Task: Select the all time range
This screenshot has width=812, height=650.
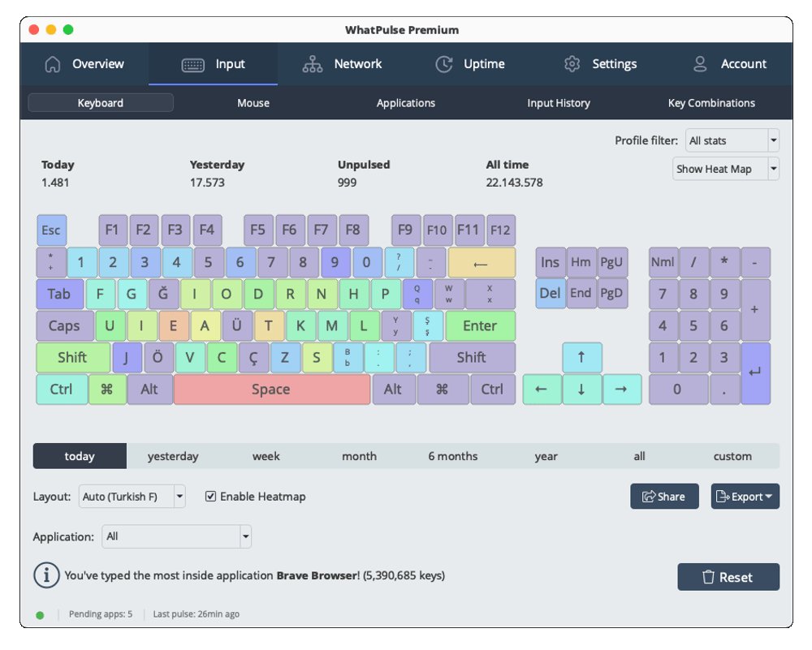Action: pos(639,456)
